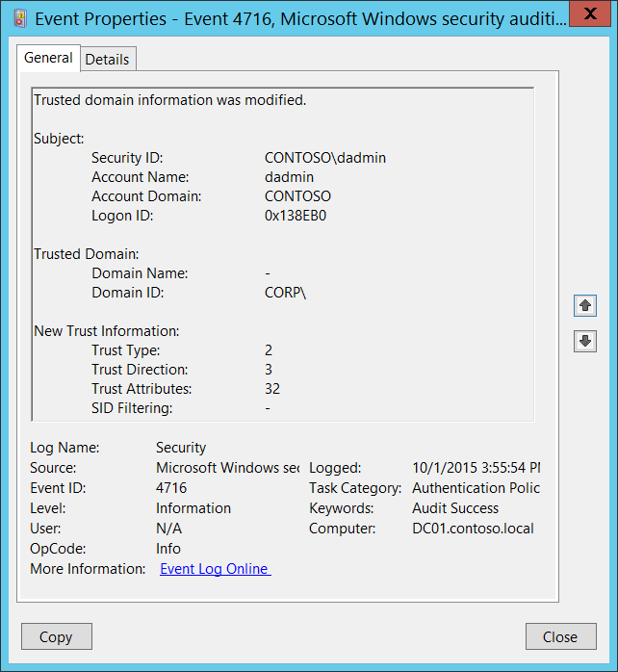Click the 'Subject:' heading
Viewport: 618px width, 672px height.
(59, 139)
